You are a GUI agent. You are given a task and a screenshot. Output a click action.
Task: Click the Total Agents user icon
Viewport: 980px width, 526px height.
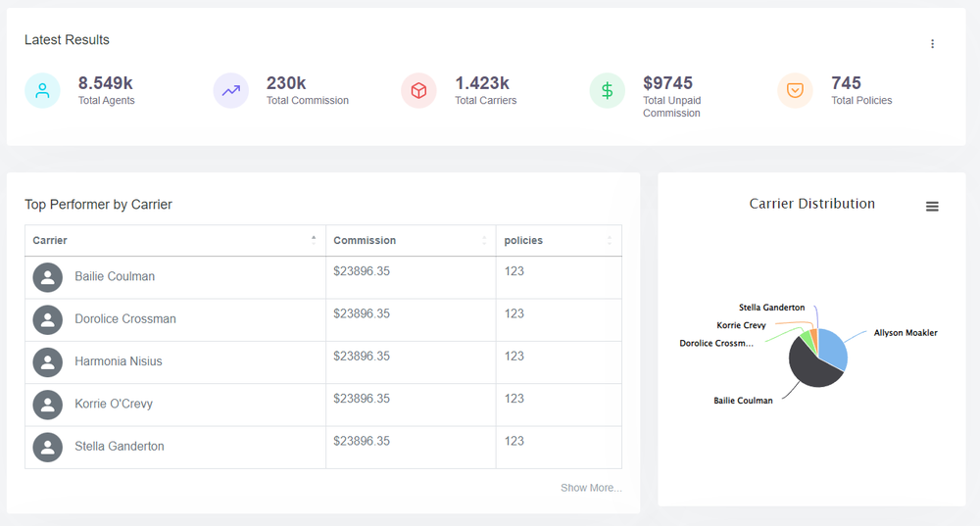click(x=42, y=90)
